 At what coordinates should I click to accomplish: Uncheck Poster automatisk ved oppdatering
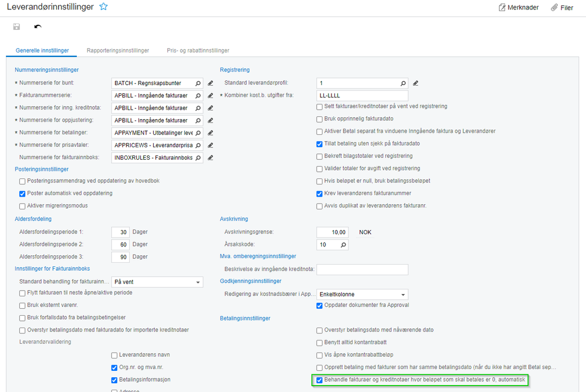point(22,194)
